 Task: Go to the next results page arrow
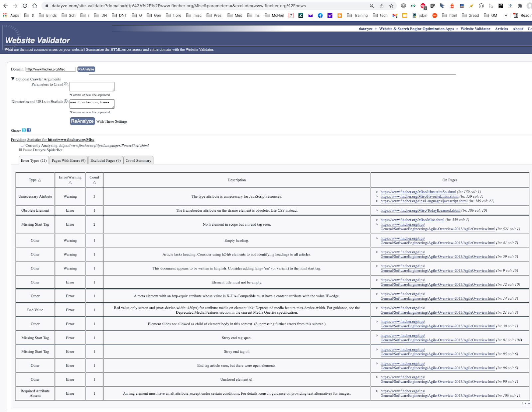[x=525, y=403]
